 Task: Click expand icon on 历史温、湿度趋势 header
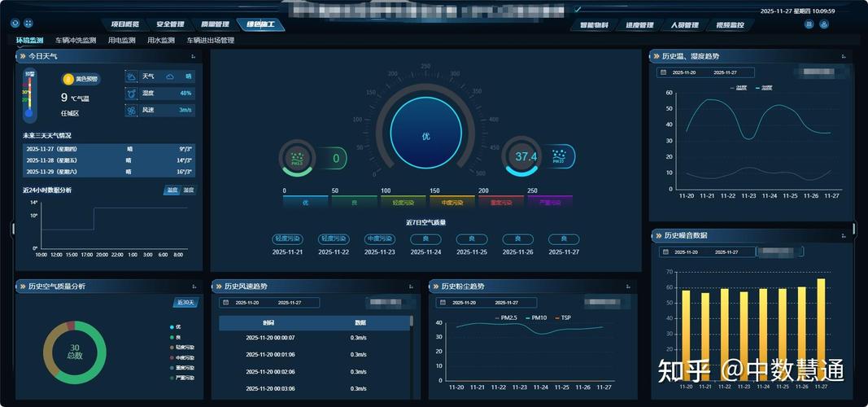[844, 56]
